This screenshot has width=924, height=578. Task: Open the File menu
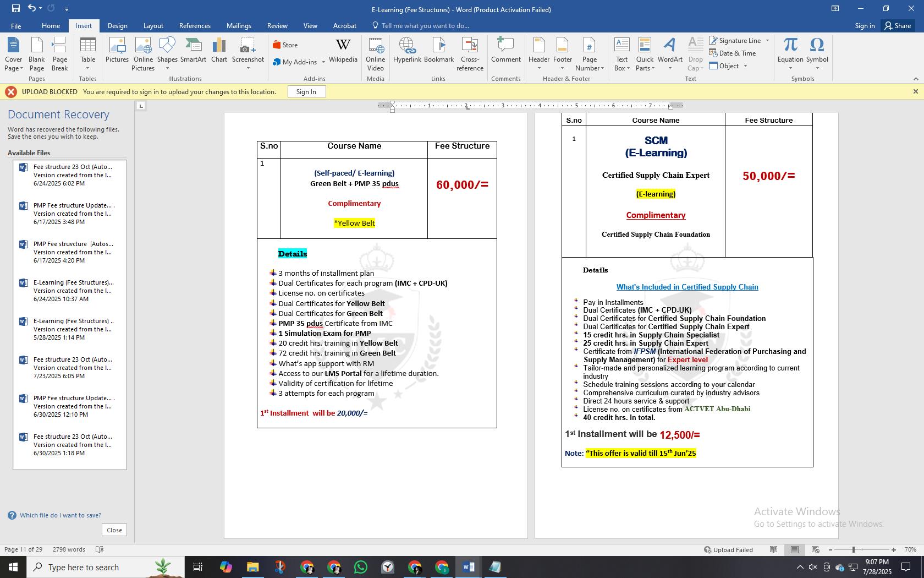point(16,26)
